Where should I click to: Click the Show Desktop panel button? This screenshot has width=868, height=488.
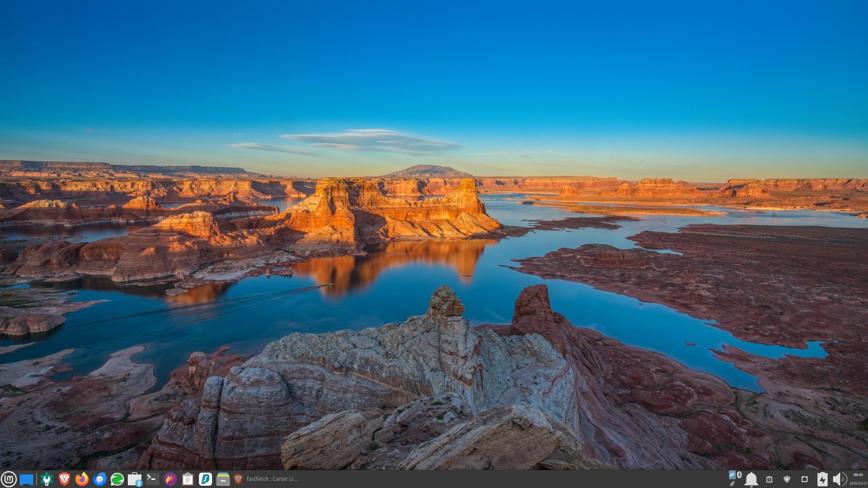click(x=27, y=479)
